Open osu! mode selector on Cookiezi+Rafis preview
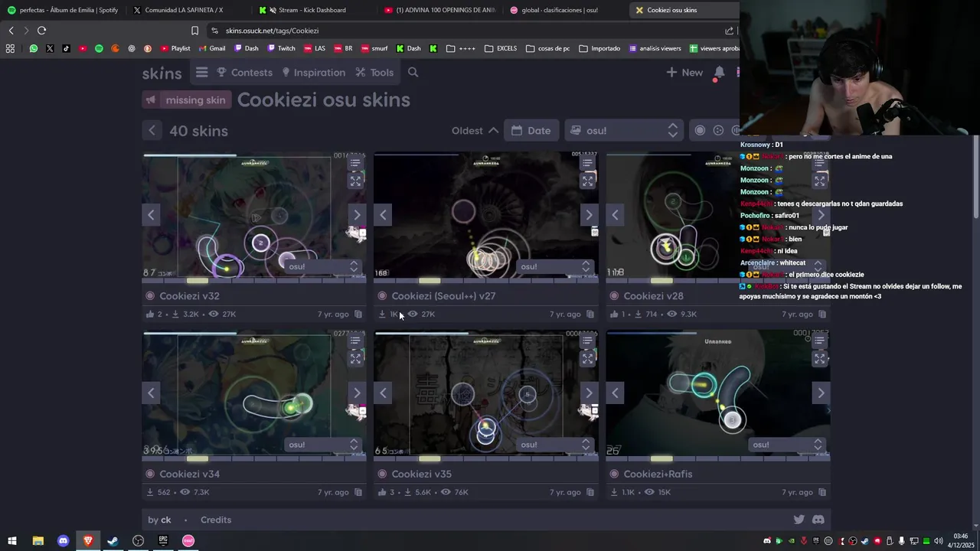980x551 pixels. point(787,445)
